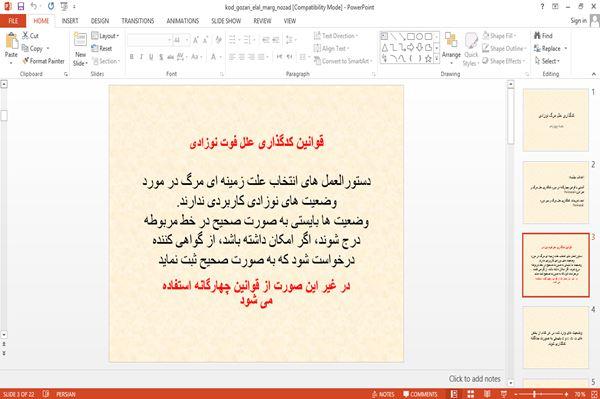Open the Text Direction dropdown
The width and height of the screenshot is (600, 399).
pyautogui.click(x=336, y=36)
